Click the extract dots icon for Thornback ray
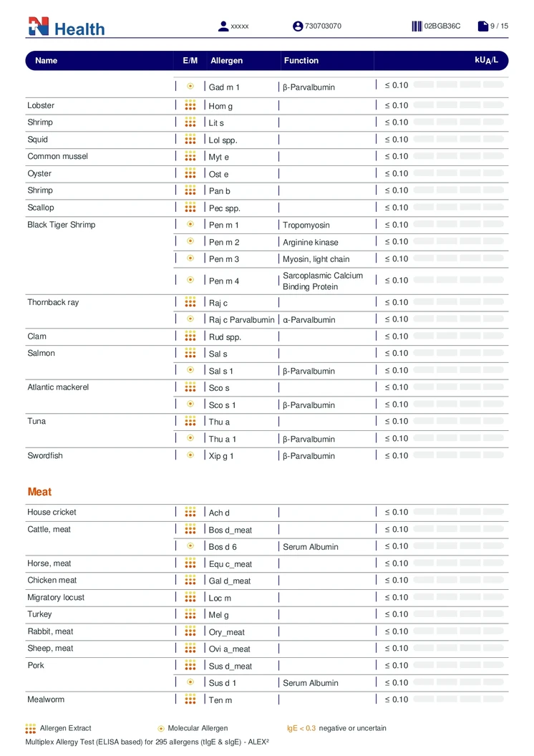Screen dimensions: 534x756 (190, 302)
